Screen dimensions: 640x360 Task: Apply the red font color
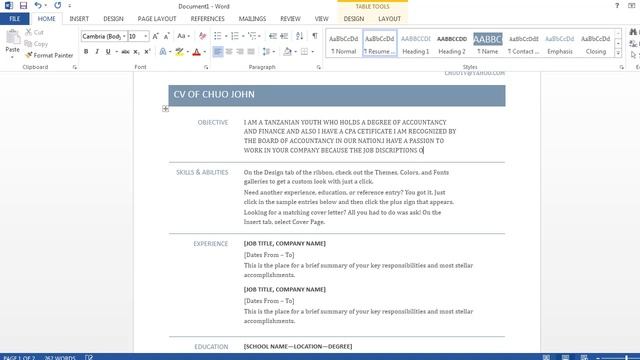(196, 52)
